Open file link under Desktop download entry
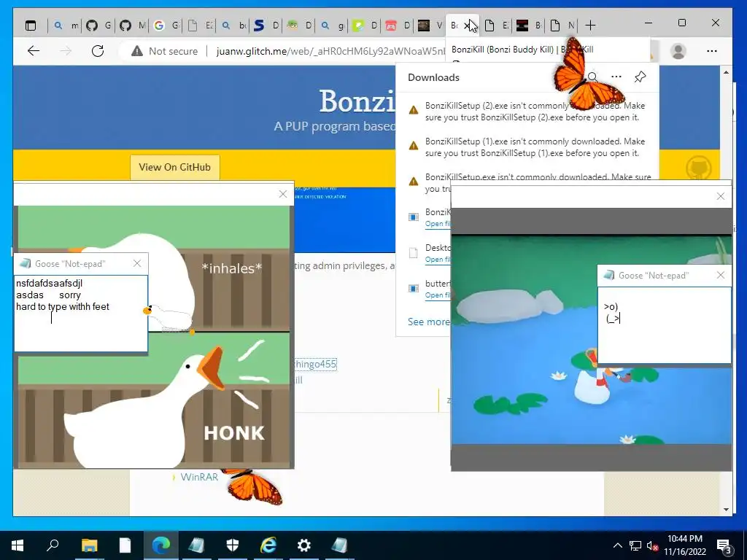The width and height of the screenshot is (747, 560). [x=438, y=260]
